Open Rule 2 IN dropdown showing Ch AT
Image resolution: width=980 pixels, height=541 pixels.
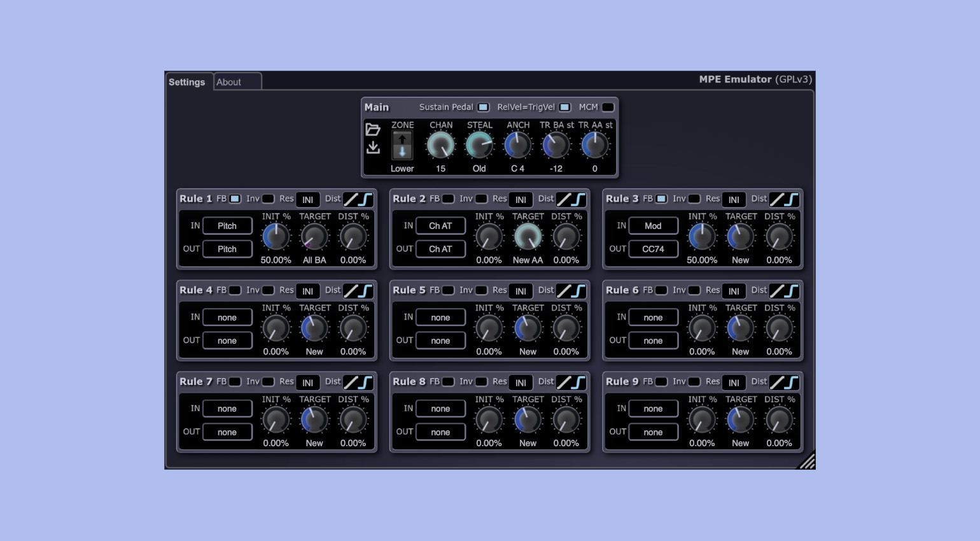pos(440,226)
